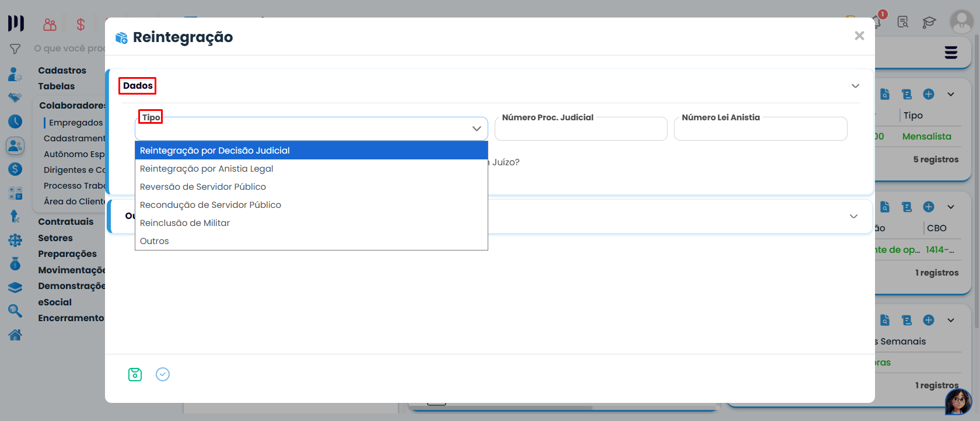Open the user profile avatar at top right
The height and width of the screenshot is (421, 980).
pyautogui.click(x=961, y=22)
